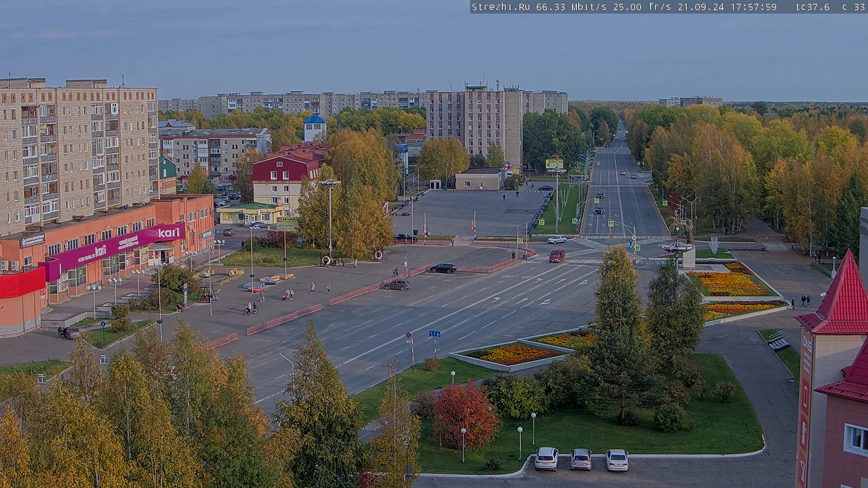Click the 25.00 fr/s frame rate value
Image resolution: width=868 pixels, height=488 pixels.
[642, 7]
